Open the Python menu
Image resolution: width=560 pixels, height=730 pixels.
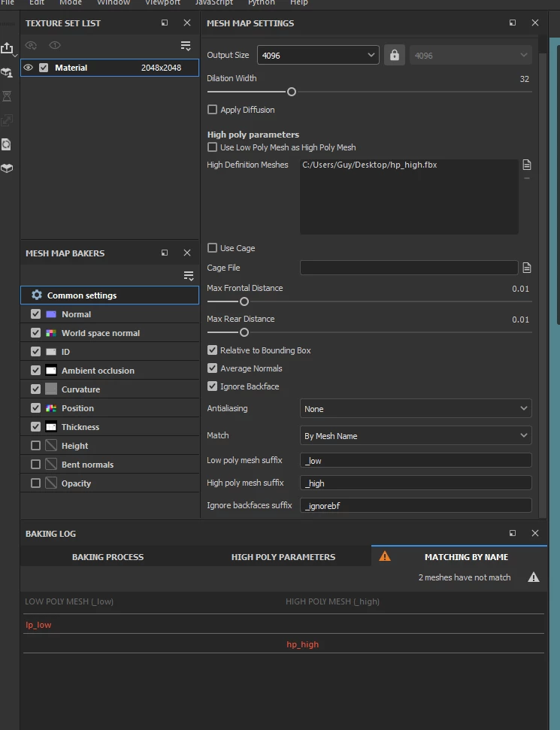[x=261, y=3]
